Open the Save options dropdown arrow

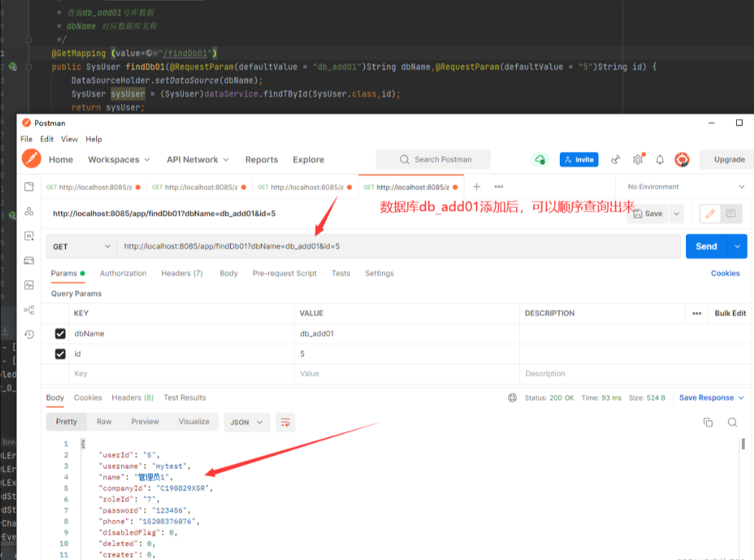point(677,214)
